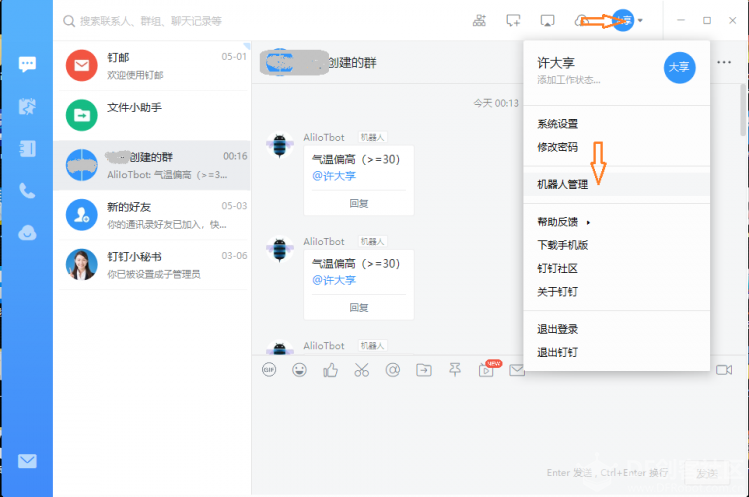Click the first 回复 button under AliIoTbot message
Screen dimensions: 749x497
coord(359,204)
